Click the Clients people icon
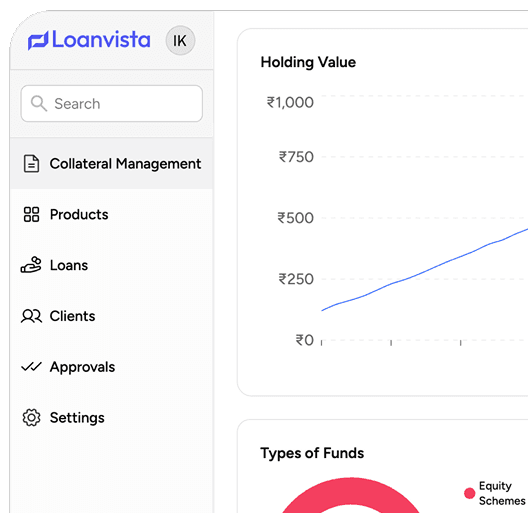The height and width of the screenshot is (513, 528). (x=31, y=316)
